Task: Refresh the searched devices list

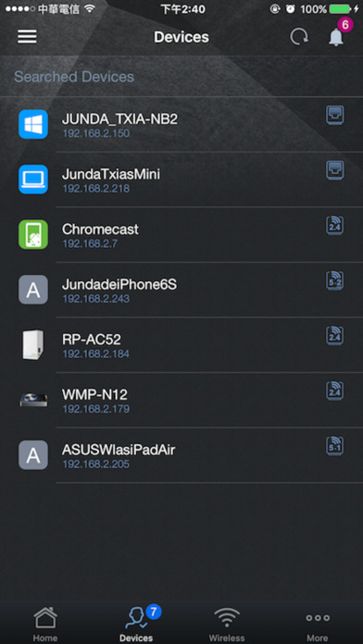Action: 299,37
